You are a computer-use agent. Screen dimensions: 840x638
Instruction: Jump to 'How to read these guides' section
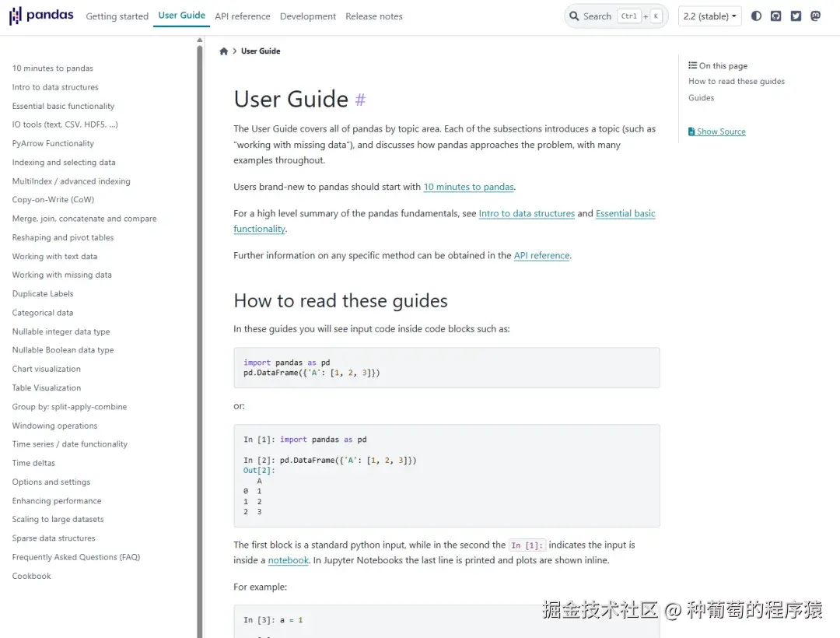736,82
